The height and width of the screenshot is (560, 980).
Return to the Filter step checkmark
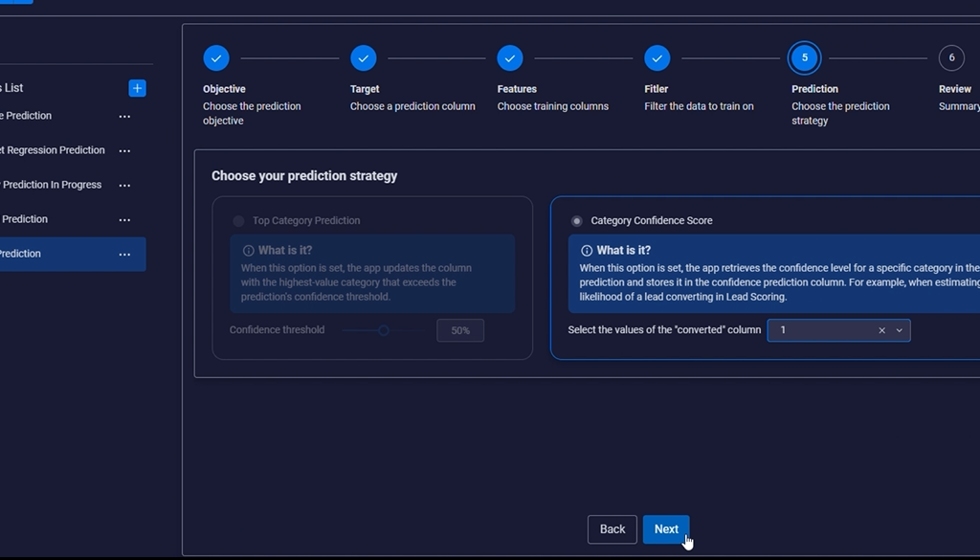(x=657, y=58)
